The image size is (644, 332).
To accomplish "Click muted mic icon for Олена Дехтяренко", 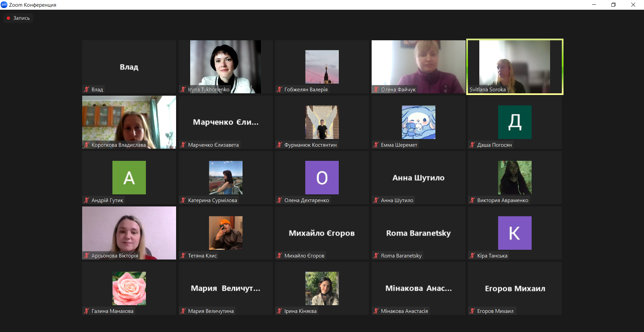I will (x=279, y=200).
